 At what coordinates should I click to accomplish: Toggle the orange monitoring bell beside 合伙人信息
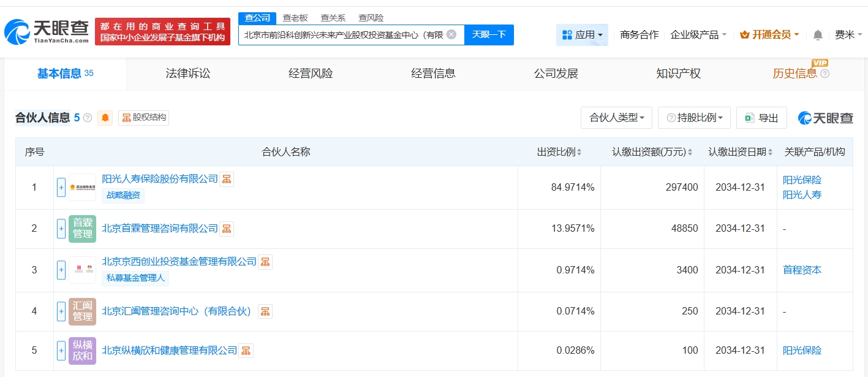pos(106,118)
